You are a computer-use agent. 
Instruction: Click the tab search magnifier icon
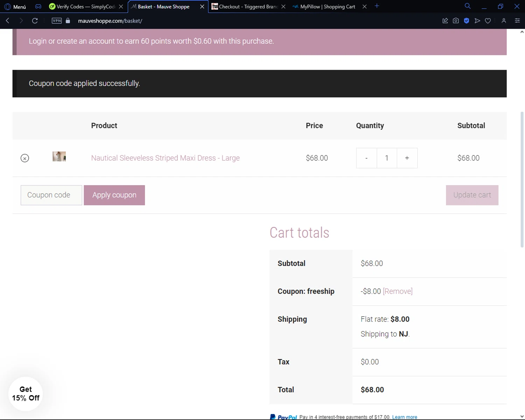[x=467, y=6]
